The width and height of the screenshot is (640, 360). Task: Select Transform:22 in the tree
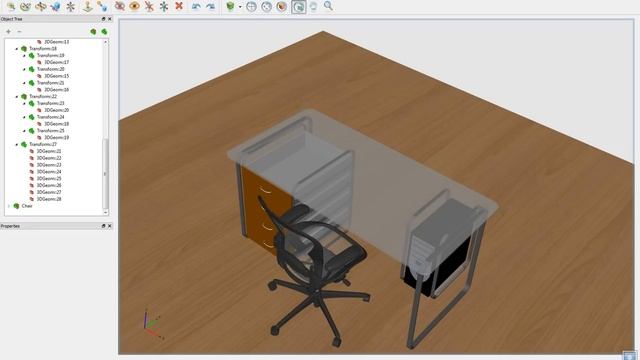43,96
